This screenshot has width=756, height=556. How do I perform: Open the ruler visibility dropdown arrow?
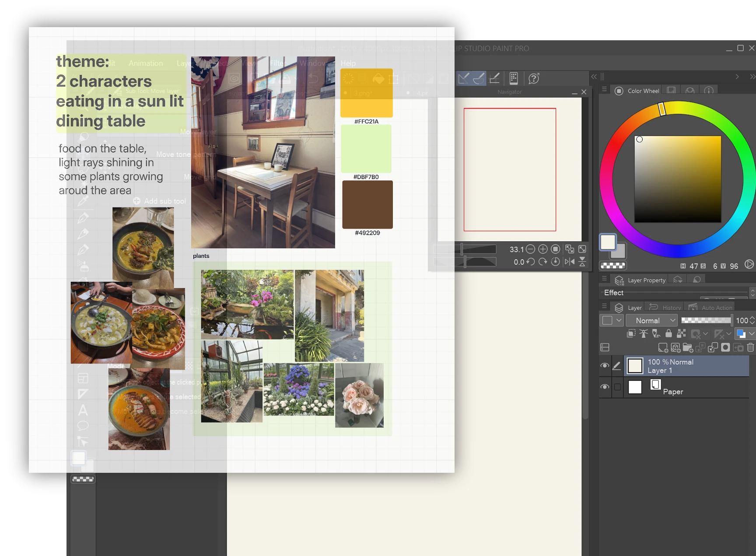coord(728,334)
